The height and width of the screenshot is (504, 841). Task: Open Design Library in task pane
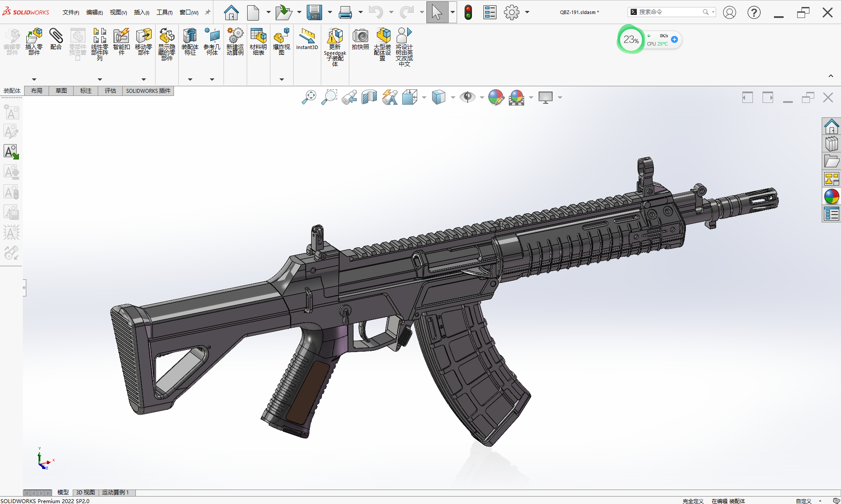(x=831, y=144)
